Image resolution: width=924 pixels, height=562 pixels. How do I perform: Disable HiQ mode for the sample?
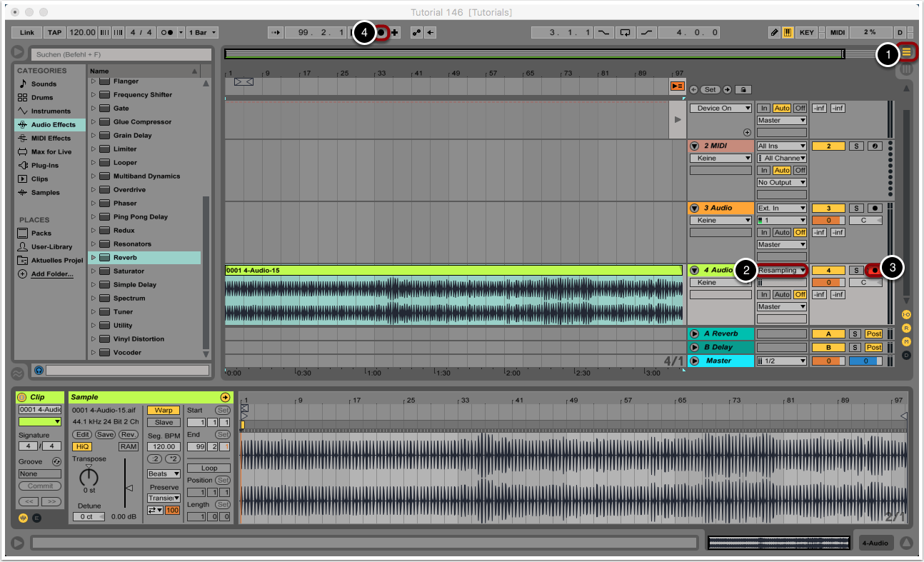pos(82,446)
